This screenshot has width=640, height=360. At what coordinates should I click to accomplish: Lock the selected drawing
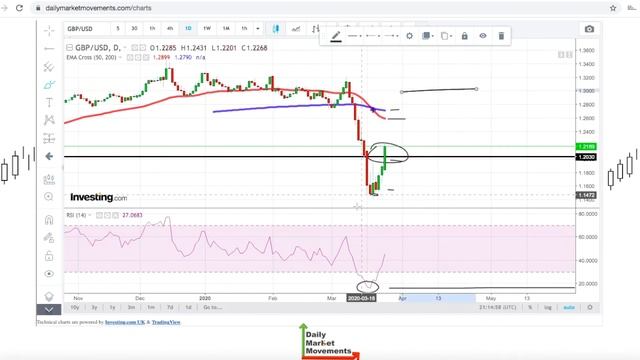pos(464,36)
